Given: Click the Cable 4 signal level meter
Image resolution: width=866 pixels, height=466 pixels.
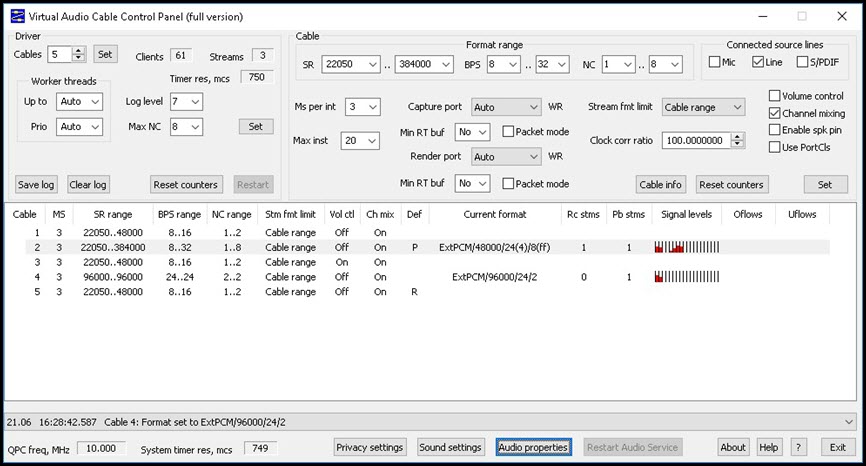Looking at the screenshot, I should point(687,277).
